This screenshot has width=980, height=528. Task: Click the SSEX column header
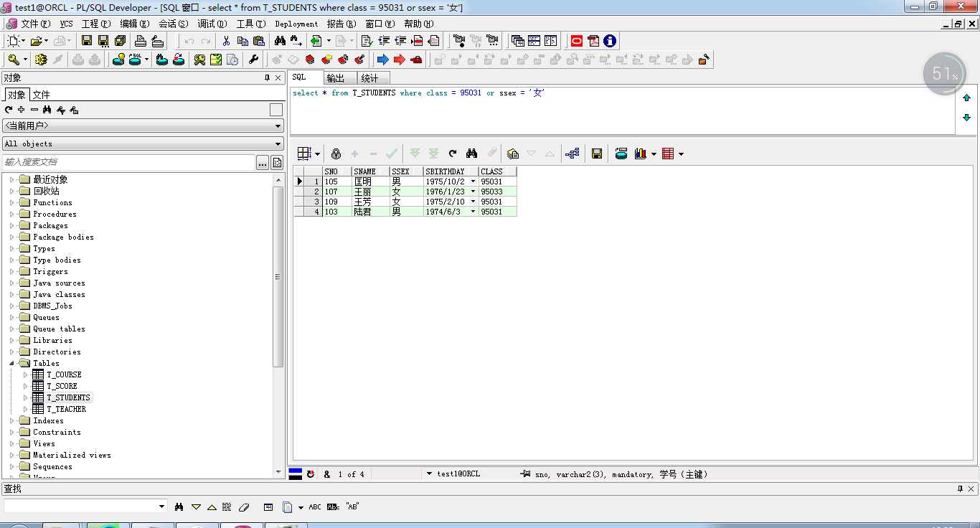click(400, 171)
